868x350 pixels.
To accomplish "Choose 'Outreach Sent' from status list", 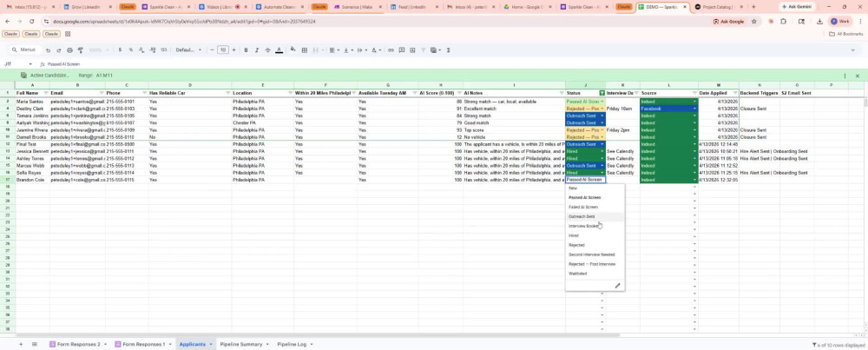I will pos(582,216).
